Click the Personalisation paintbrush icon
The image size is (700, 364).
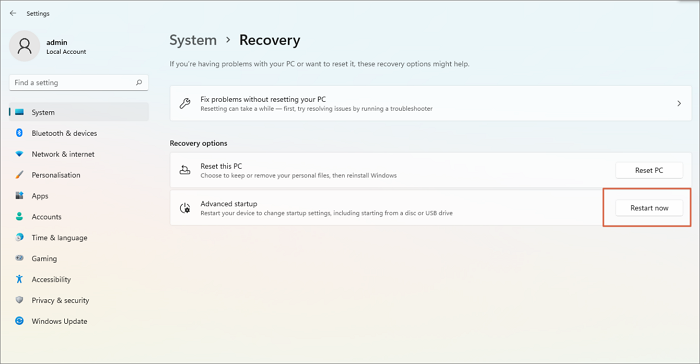pyautogui.click(x=19, y=175)
